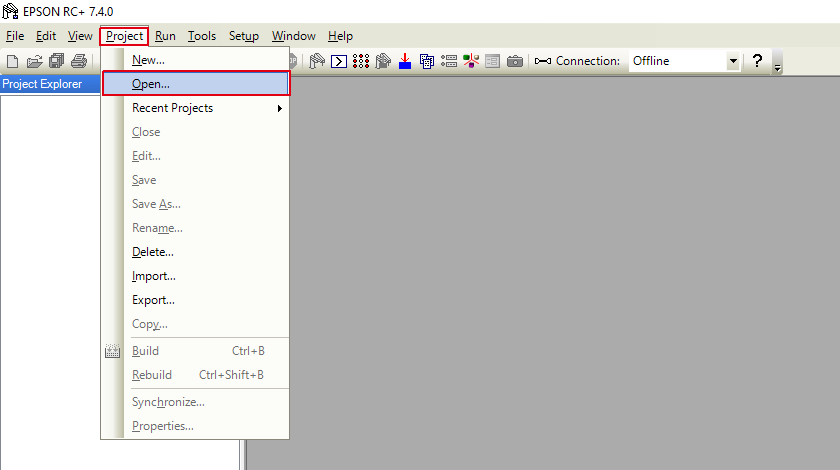Choose Copy... in Project menu
This screenshot has width=840, height=470.
click(196, 324)
